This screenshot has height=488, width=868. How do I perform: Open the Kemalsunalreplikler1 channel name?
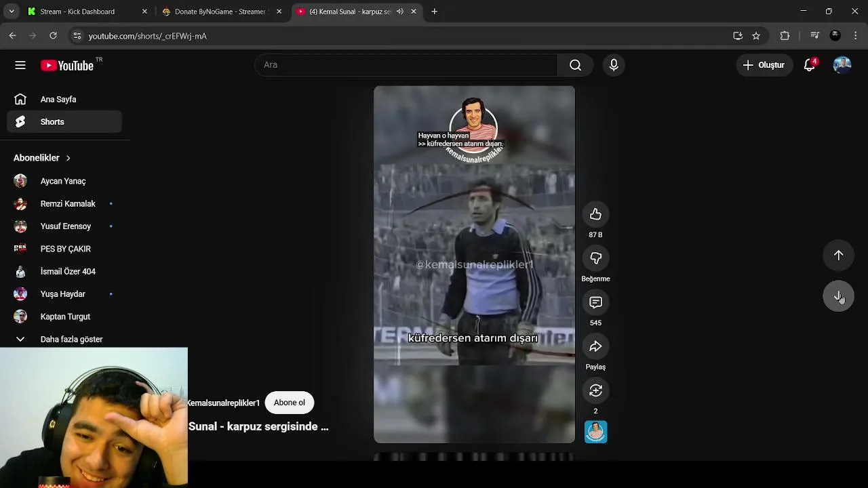coord(224,403)
